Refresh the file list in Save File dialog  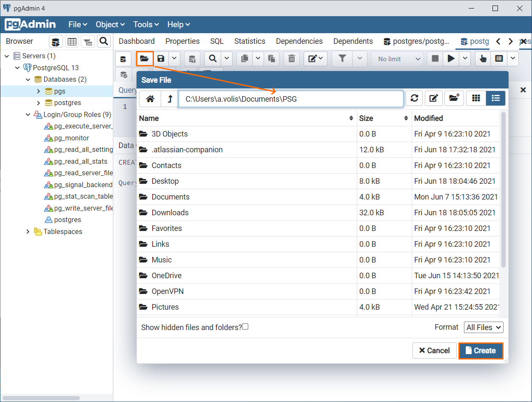click(x=414, y=99)
